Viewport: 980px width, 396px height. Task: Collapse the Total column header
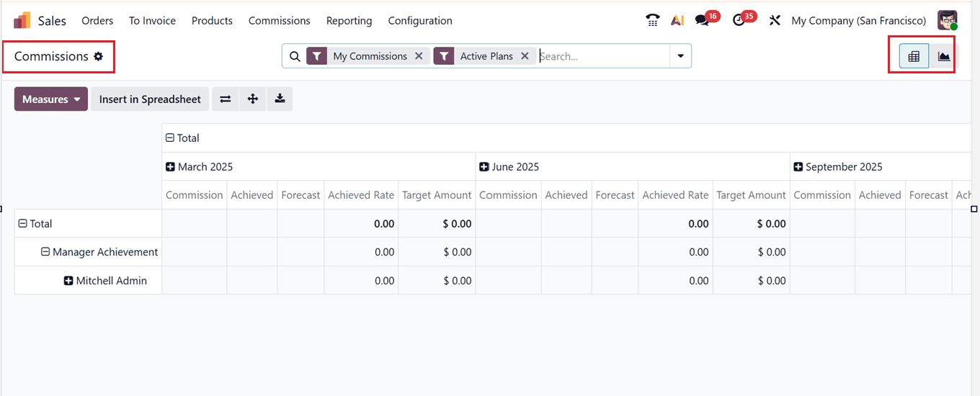coord(170,138)
